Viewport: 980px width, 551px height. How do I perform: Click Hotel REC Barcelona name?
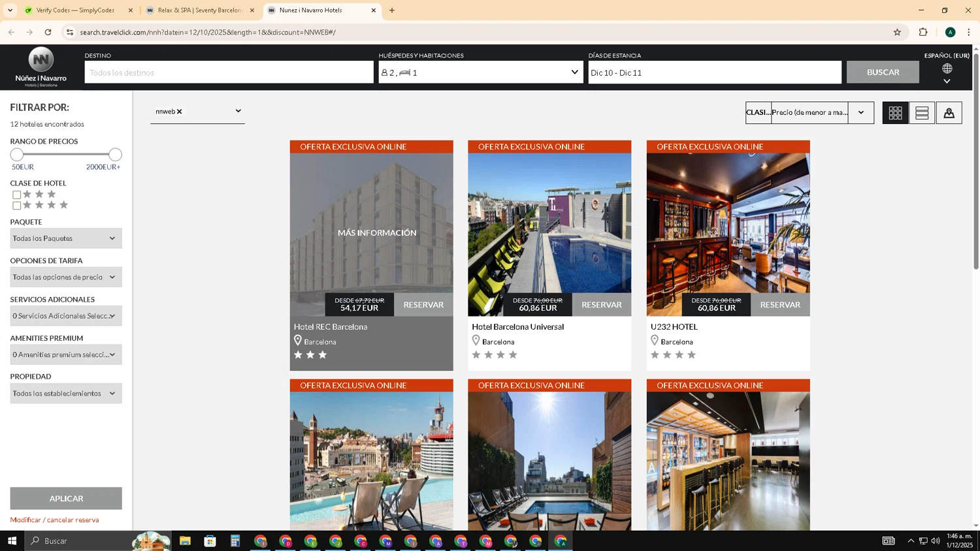331,326
